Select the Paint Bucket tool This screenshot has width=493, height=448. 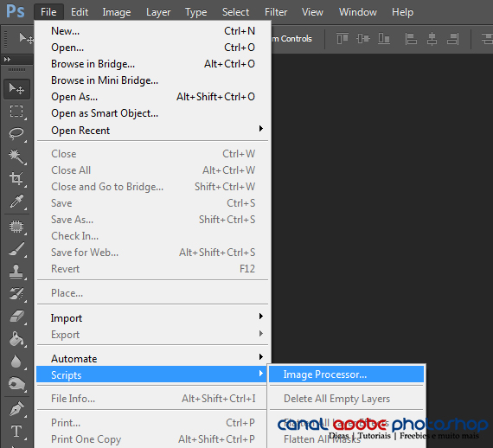[16, 339]
